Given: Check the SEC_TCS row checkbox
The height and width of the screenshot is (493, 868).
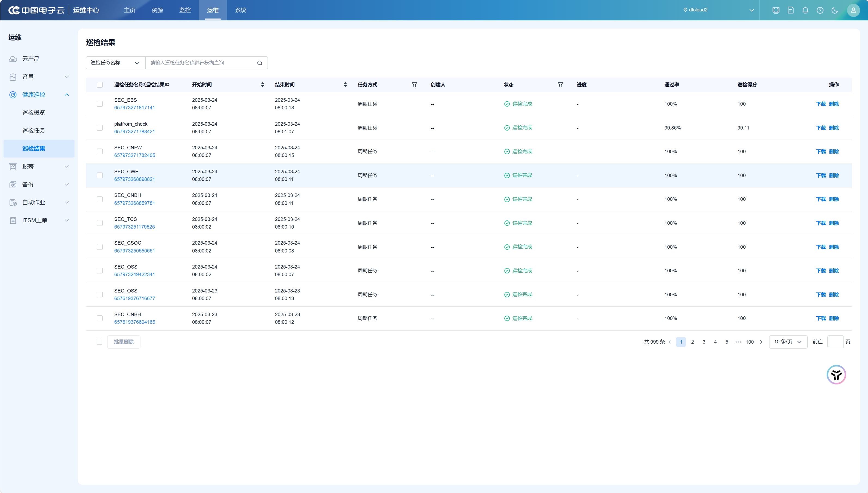Looking at the screenshot, I should 100,223.
